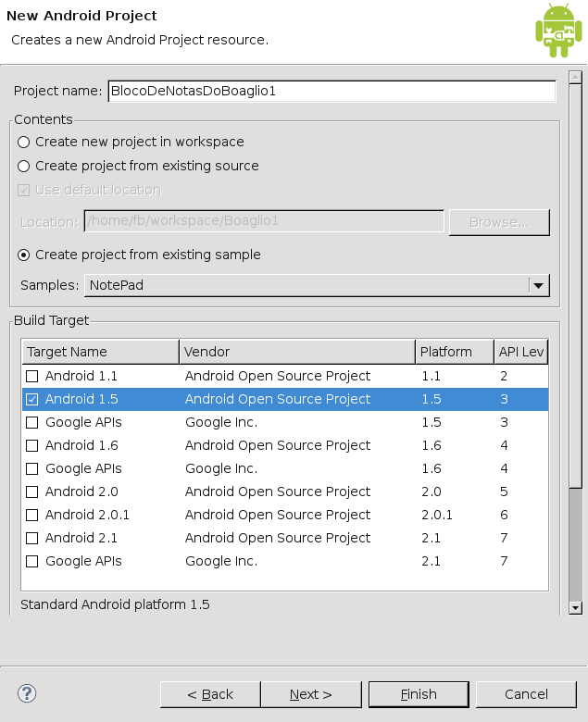Click API level 2 cell

tap(504, 376)
